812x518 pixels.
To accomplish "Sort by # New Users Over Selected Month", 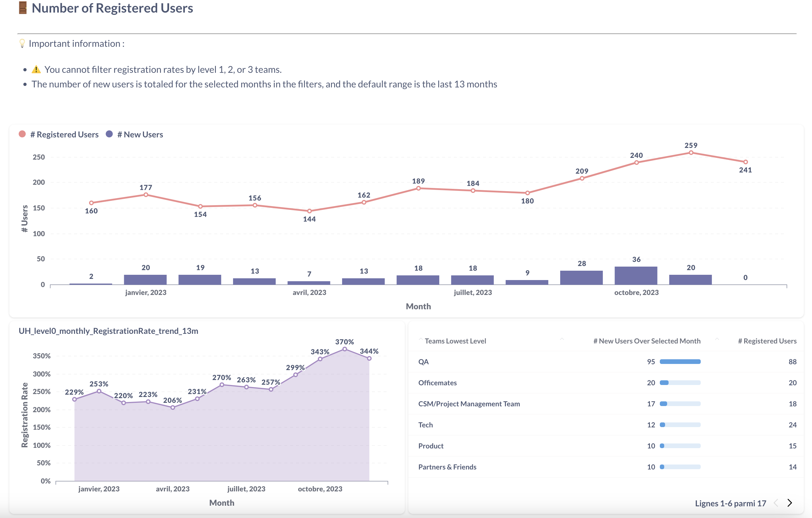I will (646, 341).
